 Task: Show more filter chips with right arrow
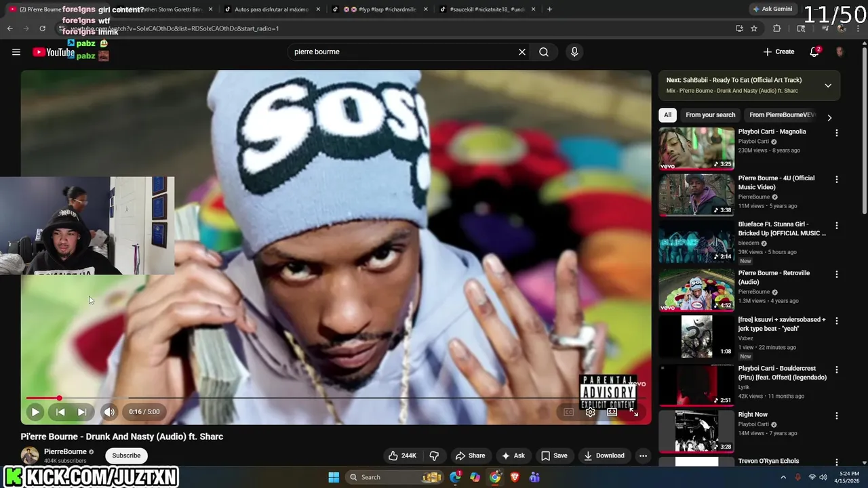[x=829, y=117]
